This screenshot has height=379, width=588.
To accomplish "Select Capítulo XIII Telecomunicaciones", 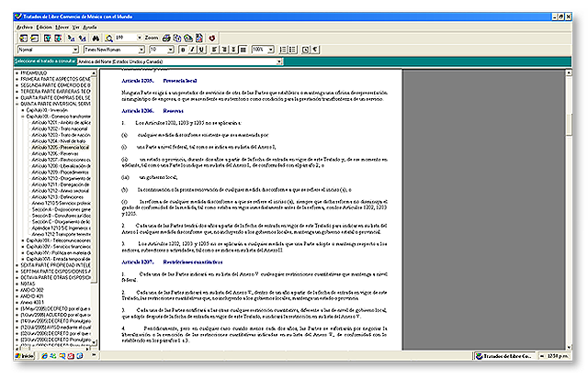I will pyautogui.click(x=59, y=240).
